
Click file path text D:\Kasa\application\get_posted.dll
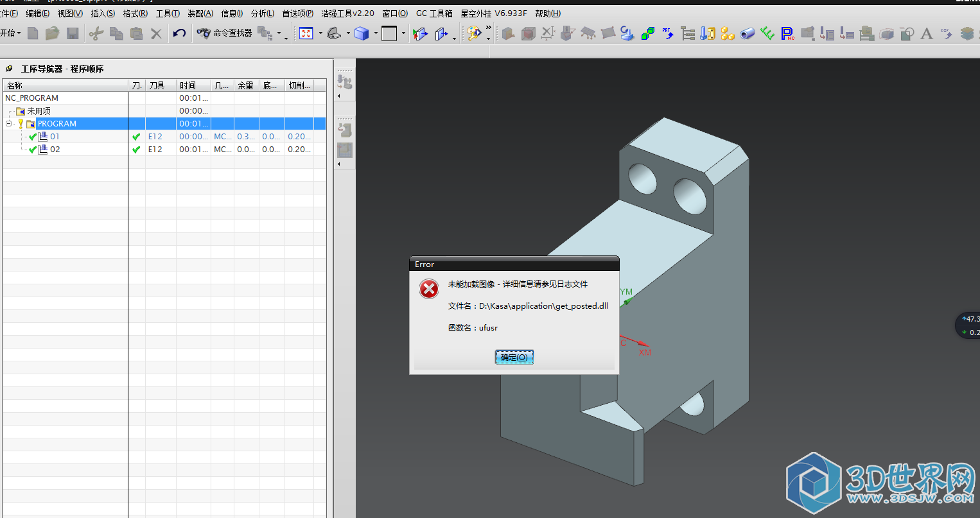pos(543,306)
